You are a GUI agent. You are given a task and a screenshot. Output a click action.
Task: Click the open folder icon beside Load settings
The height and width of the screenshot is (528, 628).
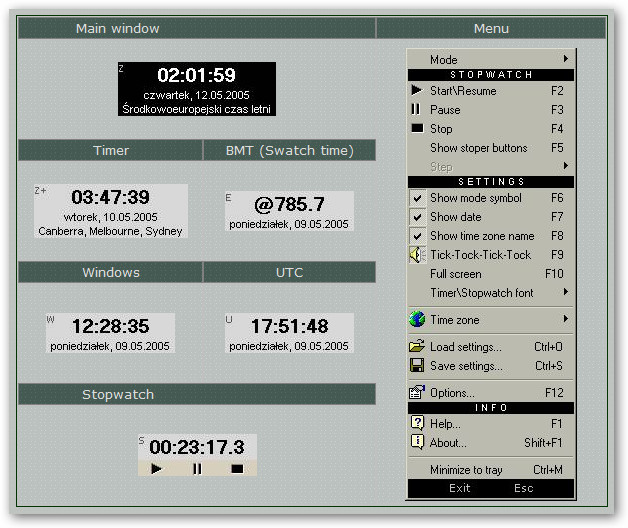point(417,346)
